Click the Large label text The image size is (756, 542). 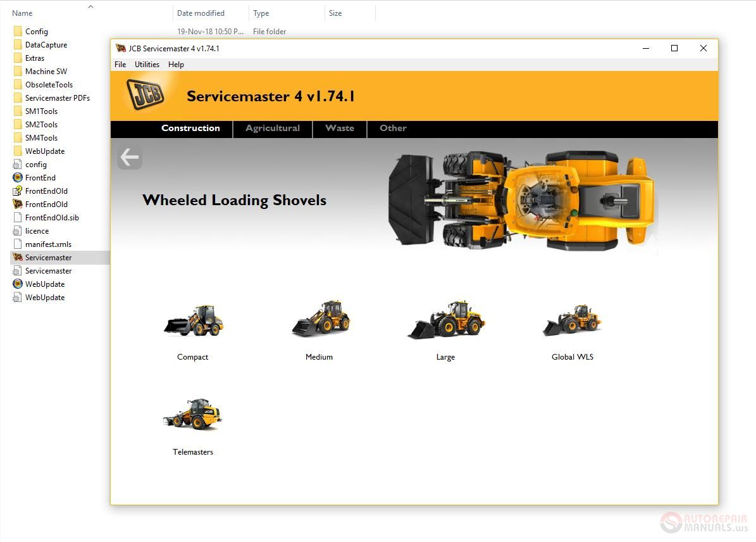(x=445, y=357)
